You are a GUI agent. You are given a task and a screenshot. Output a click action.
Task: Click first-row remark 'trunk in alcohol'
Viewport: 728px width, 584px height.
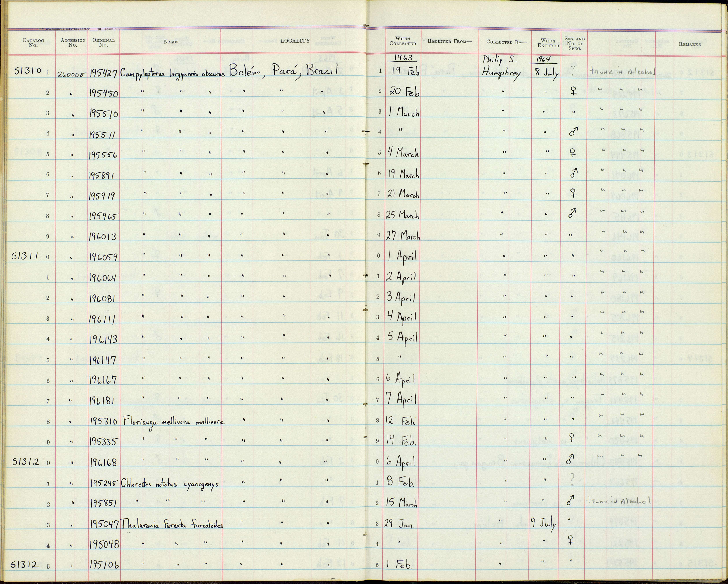coord(623,72)
